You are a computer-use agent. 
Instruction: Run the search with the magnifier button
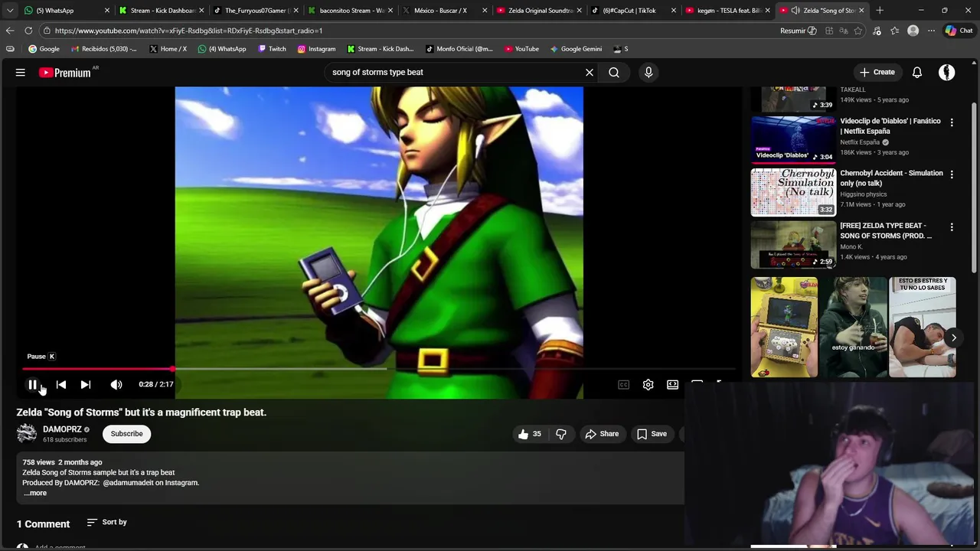[x=614, y=72]
